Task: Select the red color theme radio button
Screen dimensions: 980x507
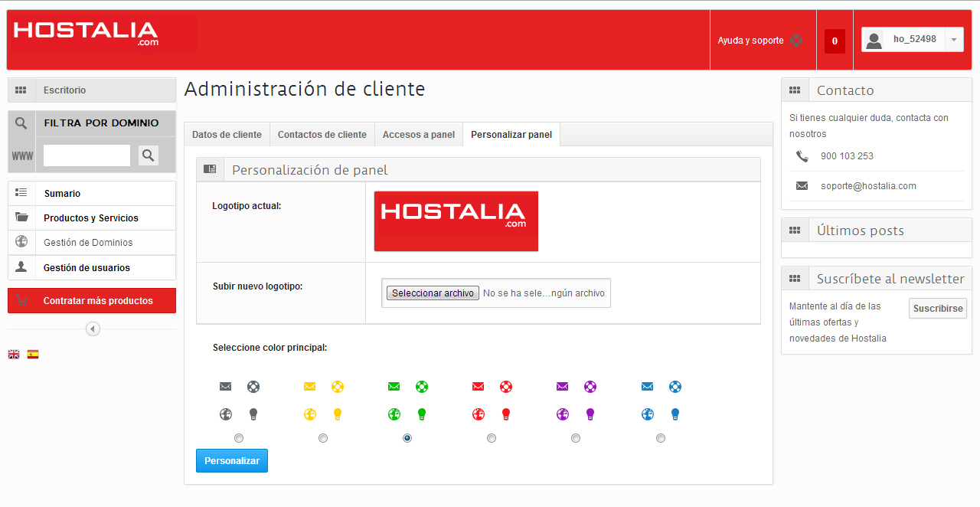Action: tap(492, 438)
